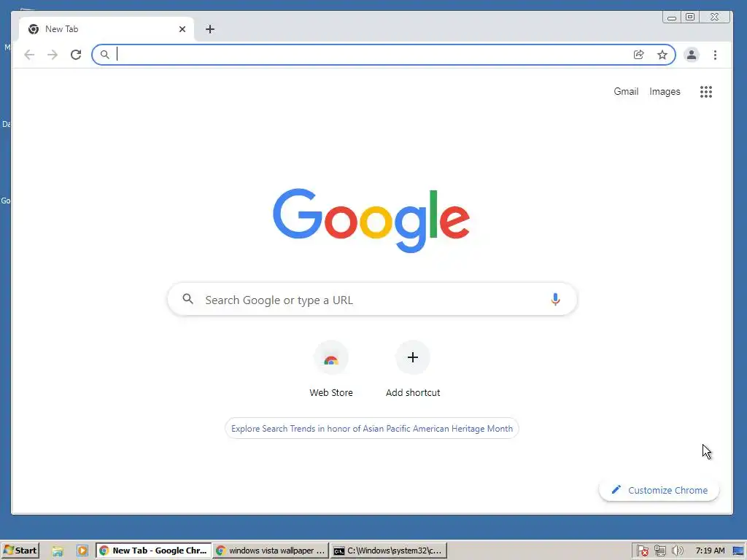Open the network tray icon
This screenshot has width=747, height=560.
[659, 551]
